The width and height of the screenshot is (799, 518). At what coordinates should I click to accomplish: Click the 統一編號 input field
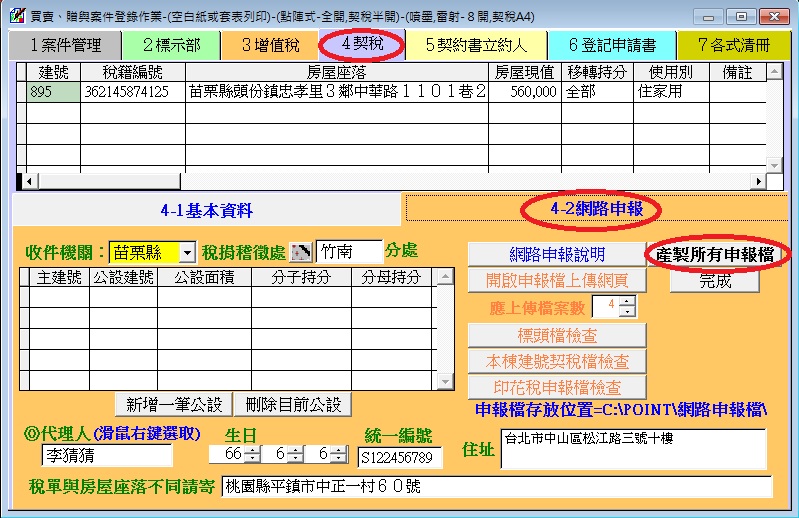click(399, 457)
